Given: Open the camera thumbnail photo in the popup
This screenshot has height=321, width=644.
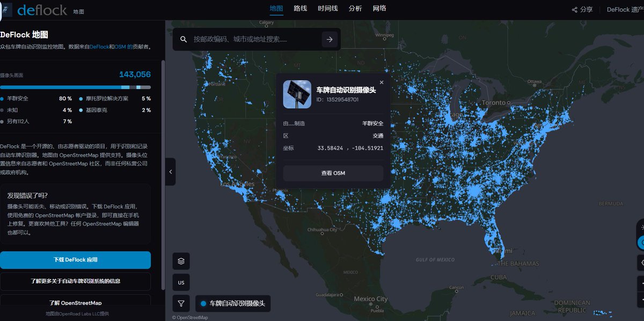Looking at the screenshot, I should click(x=297, y=94).
